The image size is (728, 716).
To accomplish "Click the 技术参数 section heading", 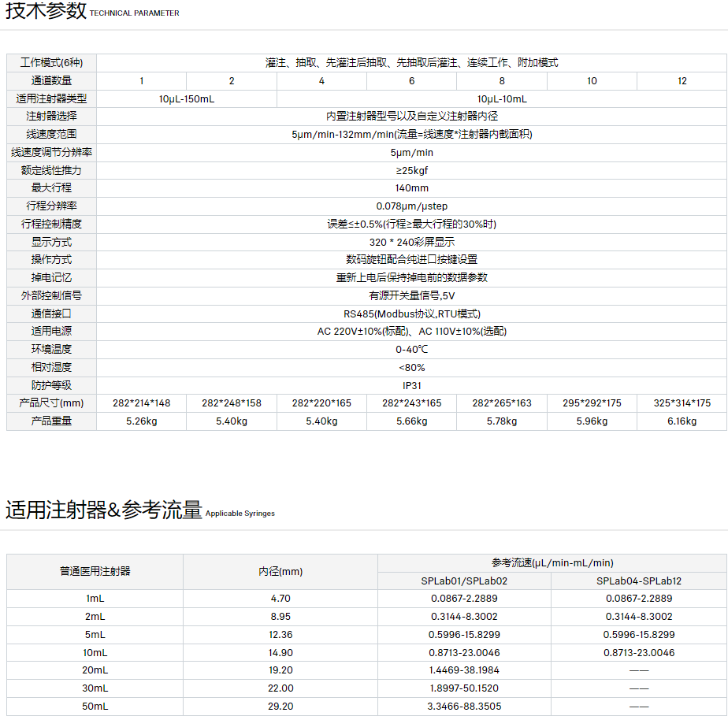I will (46, 12).
